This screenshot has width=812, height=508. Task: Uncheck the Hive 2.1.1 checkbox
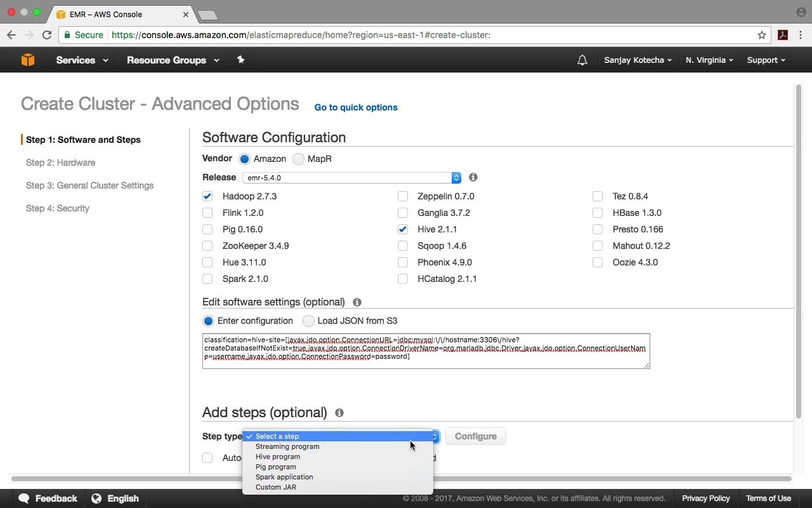tap(403, 229)
